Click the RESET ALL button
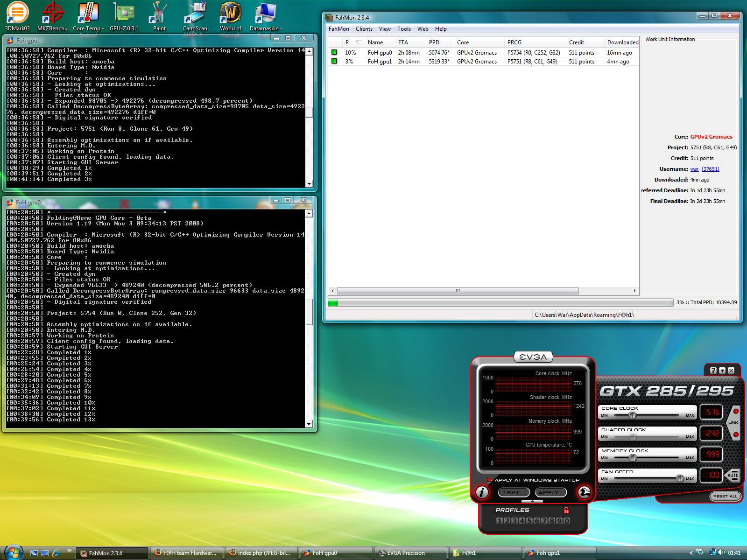The width and height of the screenshot is (747, 560). pos(725,496)
